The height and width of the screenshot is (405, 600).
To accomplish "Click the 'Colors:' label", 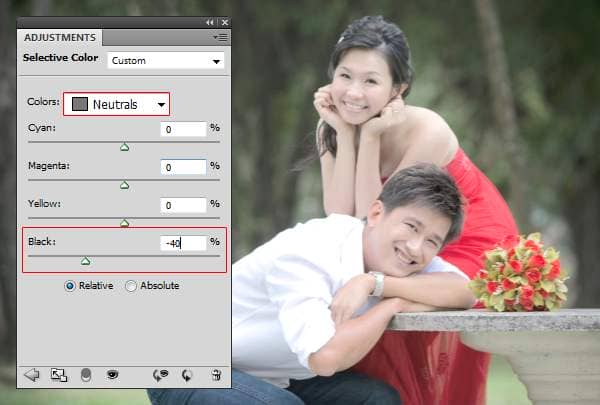I will point(43,102).
